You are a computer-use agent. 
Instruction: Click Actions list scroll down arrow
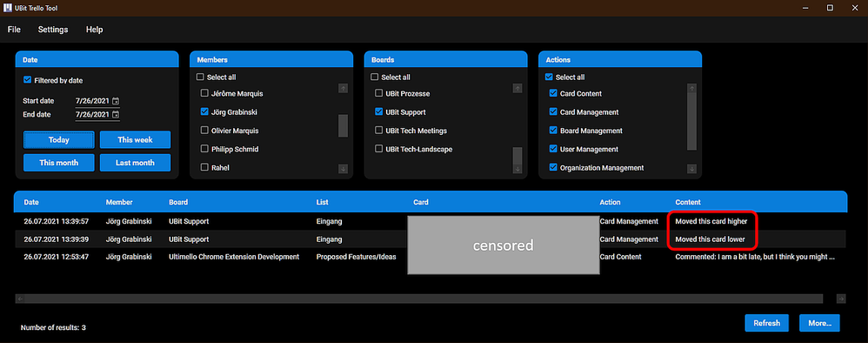(691, 168)
